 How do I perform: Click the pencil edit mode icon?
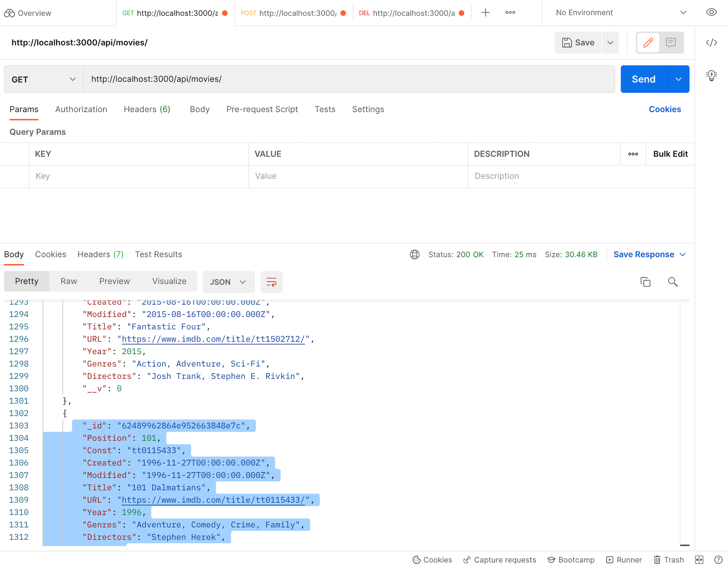pos(648,43)
